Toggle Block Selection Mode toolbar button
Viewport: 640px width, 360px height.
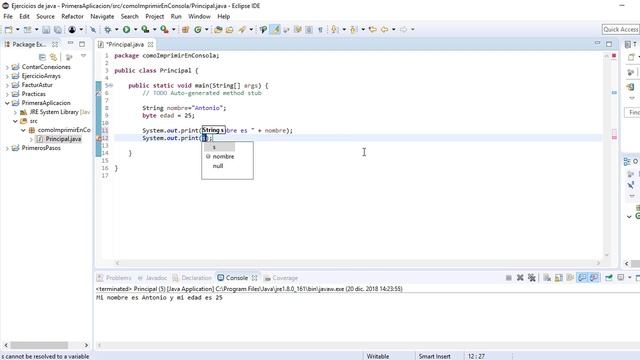click(309, 30)
